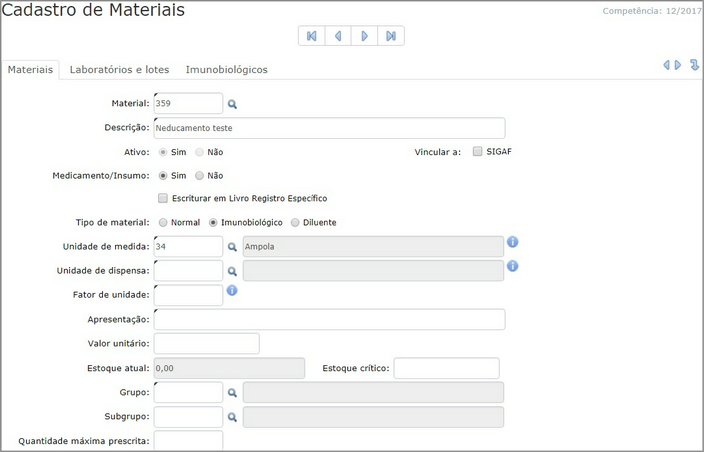
Task: Click the small right tab-scroll arrow
Action: click(x=678, y=65)
